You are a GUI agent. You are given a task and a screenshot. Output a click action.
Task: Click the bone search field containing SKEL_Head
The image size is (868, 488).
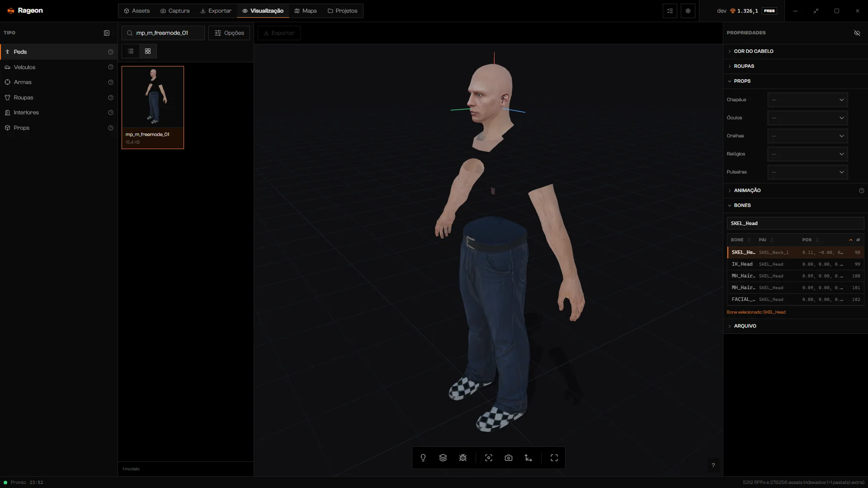[795, 223]
